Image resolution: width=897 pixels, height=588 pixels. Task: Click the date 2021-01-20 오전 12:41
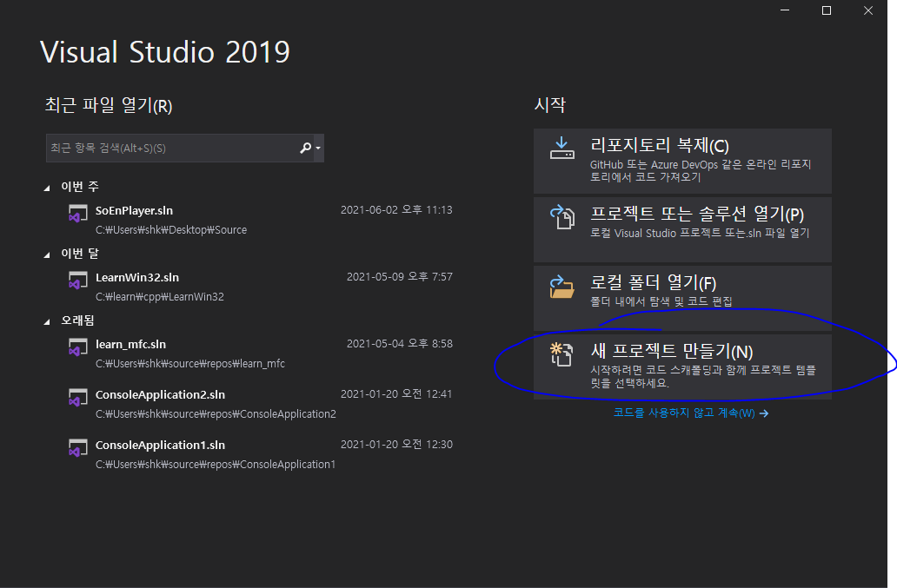pyautogui.click(x=396, y=393)
